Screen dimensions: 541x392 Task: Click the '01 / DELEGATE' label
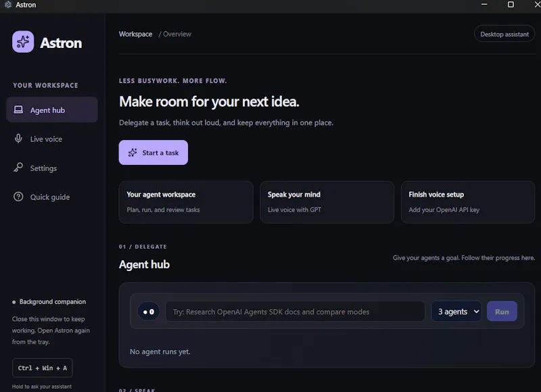coord(143,247)
